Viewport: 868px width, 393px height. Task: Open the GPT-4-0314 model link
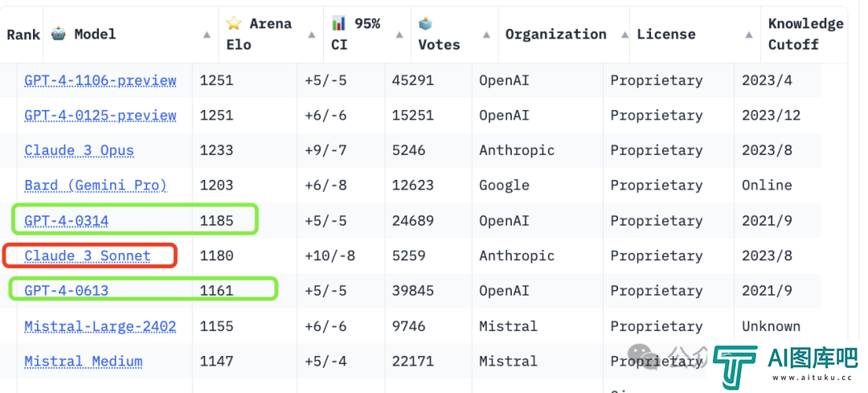[x=67, y=221]
